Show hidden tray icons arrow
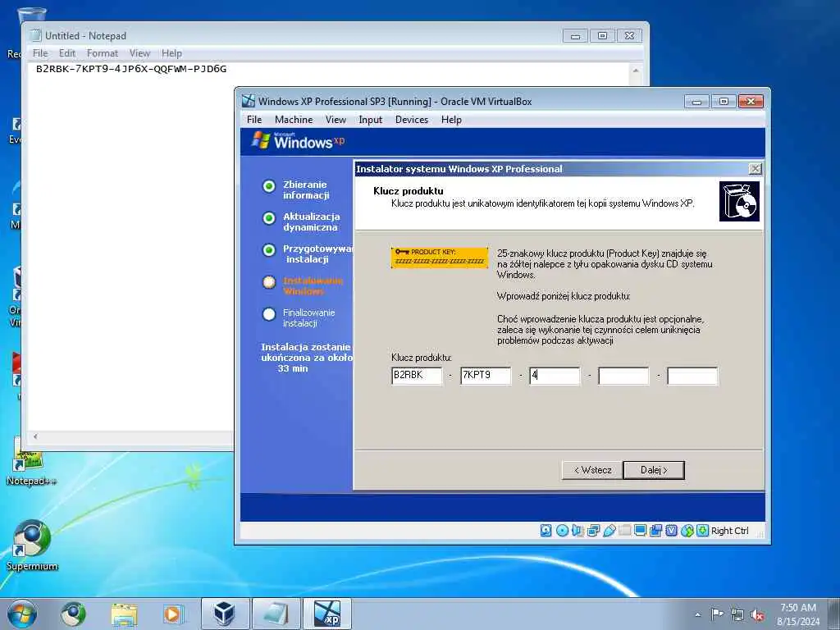 click(697, 615)
